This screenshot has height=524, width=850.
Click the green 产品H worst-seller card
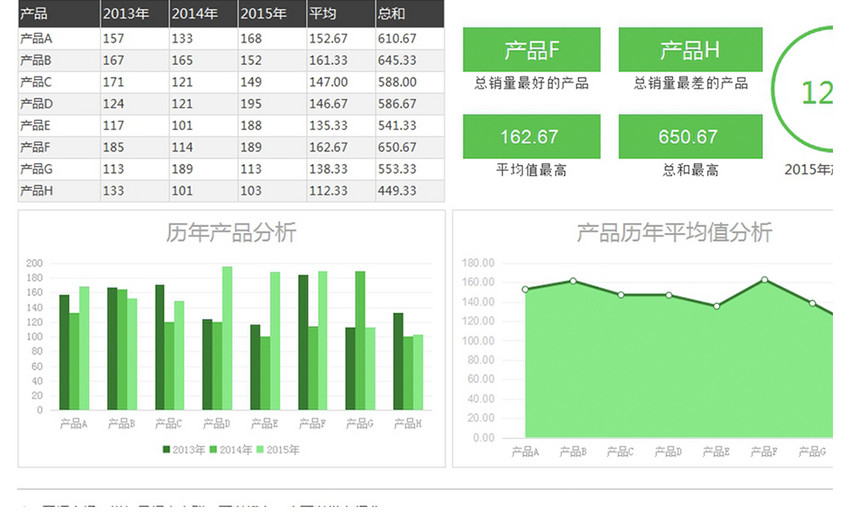click(x=690, y=49)
